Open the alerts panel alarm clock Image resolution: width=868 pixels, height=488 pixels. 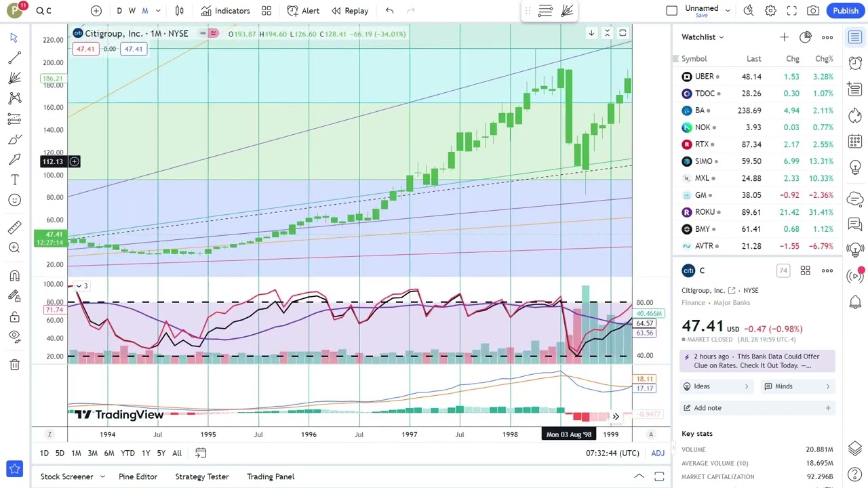click(x=855, y=63)
